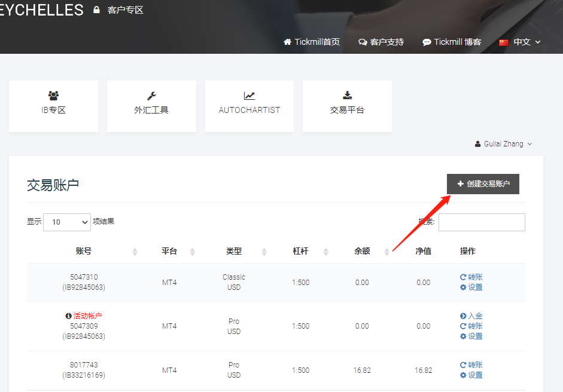The width and height of the screenshot is (563, 392).
Task: Open the IB专区 card label
Action: (x=53, y=110)
